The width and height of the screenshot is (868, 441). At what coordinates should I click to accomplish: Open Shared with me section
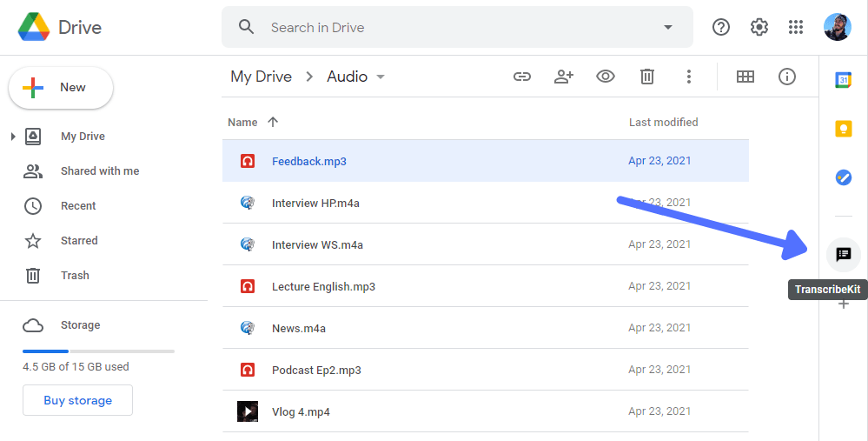99,171
